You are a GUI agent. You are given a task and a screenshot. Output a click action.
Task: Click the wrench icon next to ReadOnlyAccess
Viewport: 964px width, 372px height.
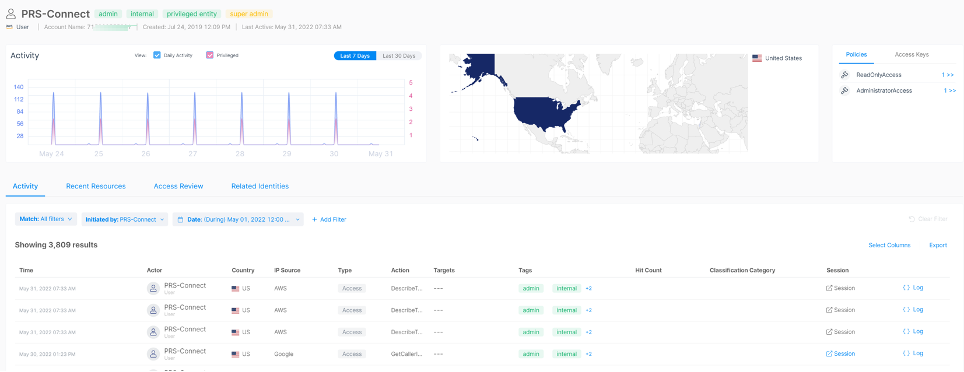click(845, 75)
